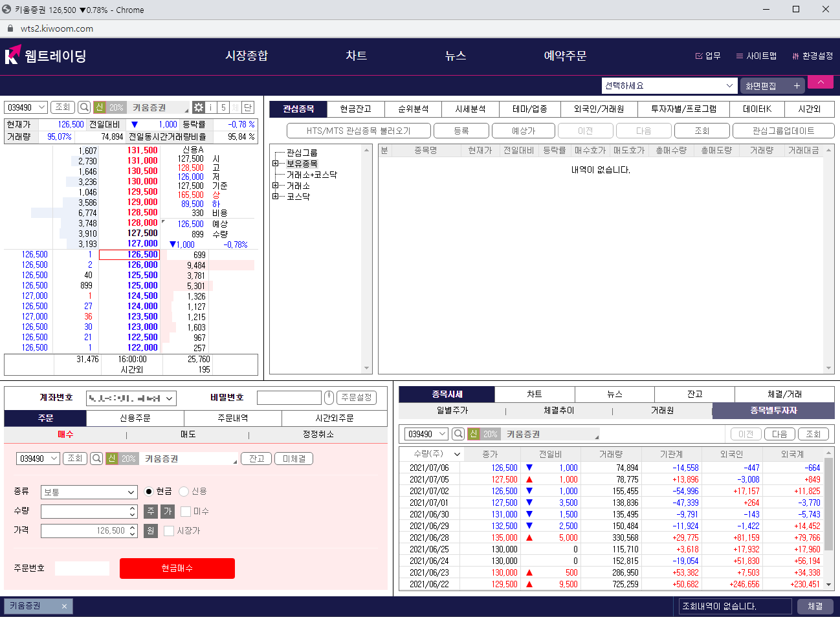This screenshot has width=840, height=617.
Task: Open the 시장종합 main menu
Action: point(246,56)
